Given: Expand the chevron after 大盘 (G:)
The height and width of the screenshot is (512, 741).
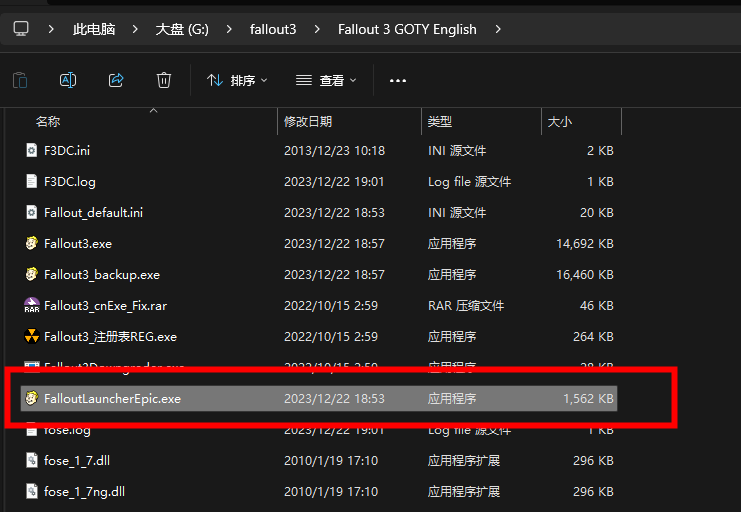Looking at the screenshot, I should click(x=229, y=29).
